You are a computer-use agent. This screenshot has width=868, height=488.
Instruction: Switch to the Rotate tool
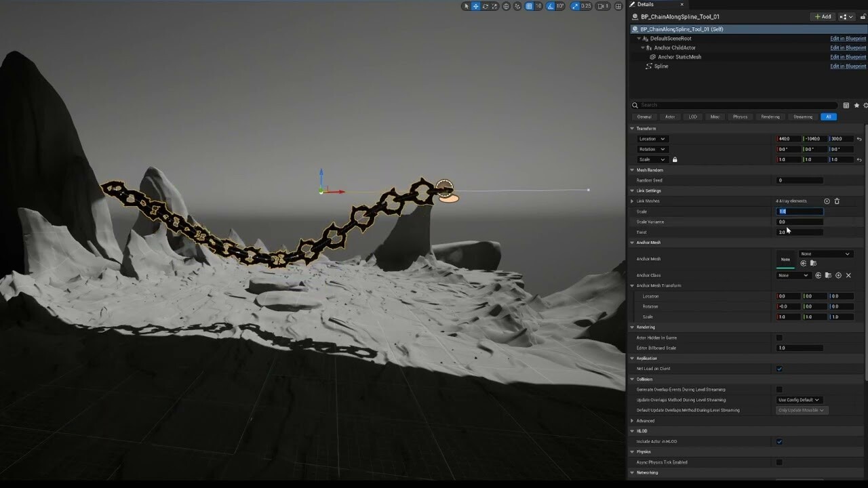486,5
